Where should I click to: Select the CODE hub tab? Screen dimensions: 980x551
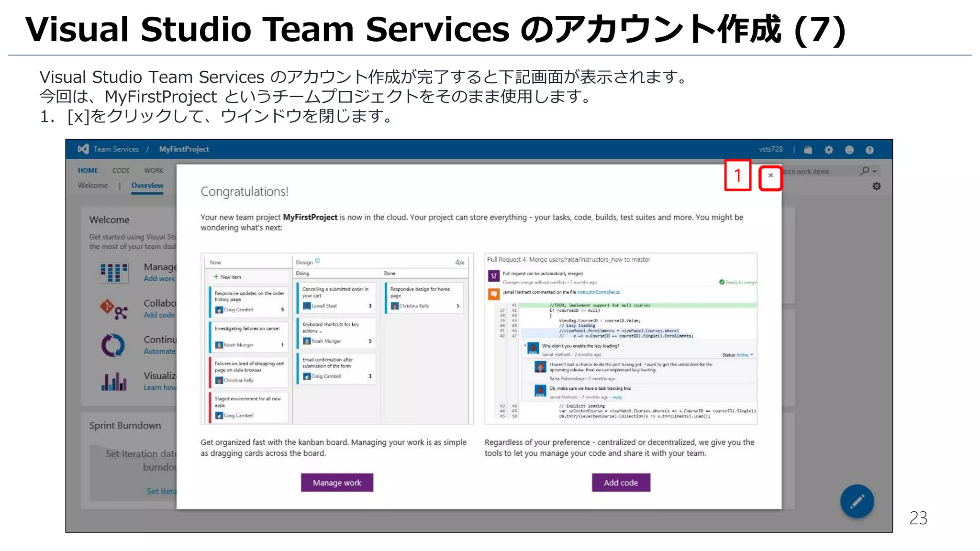121,170
